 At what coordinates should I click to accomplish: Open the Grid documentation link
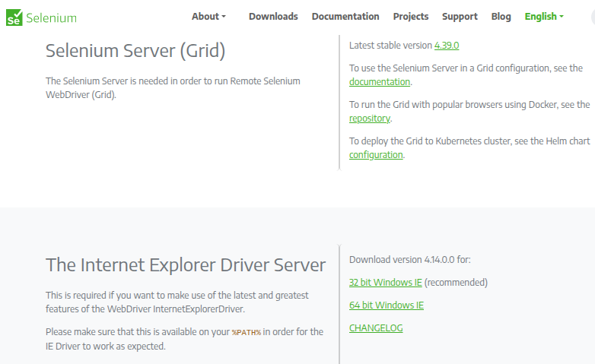tap(380, 82)
